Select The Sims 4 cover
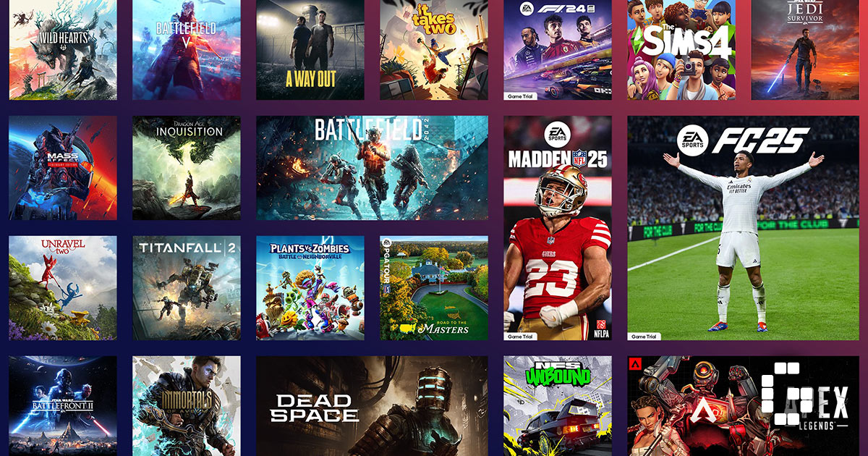The height and width of the screenshot is (456, 868). coord(681,50)
